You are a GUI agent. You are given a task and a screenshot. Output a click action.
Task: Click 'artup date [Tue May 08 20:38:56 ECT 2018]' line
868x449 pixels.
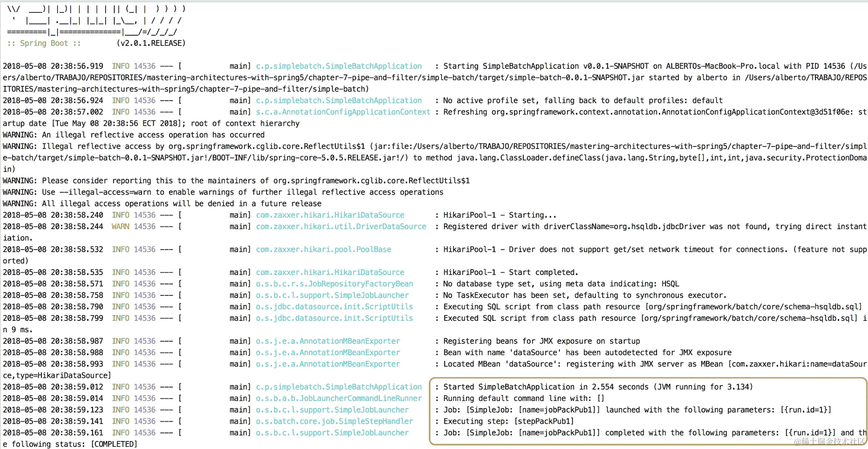pos(151,123)
